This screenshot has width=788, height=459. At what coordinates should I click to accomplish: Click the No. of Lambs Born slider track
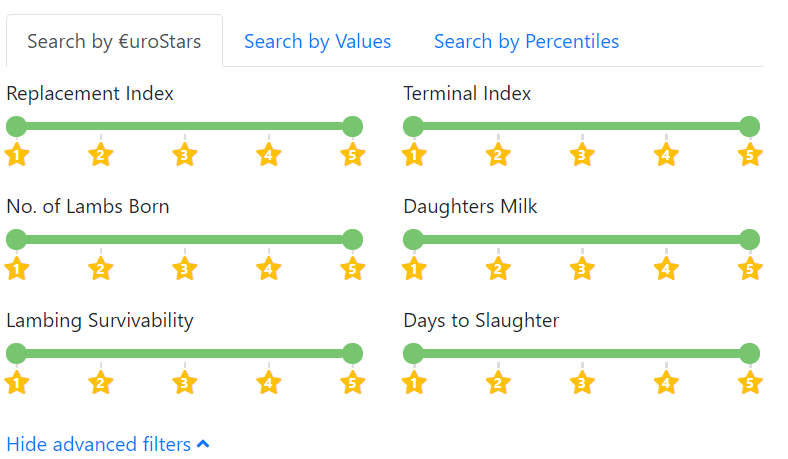pyautogui.click(x=184, y=240)
